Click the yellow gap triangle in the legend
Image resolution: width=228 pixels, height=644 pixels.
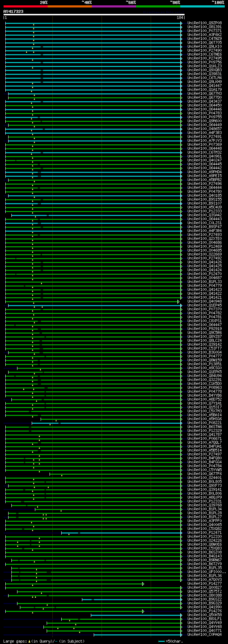(30, 641)
